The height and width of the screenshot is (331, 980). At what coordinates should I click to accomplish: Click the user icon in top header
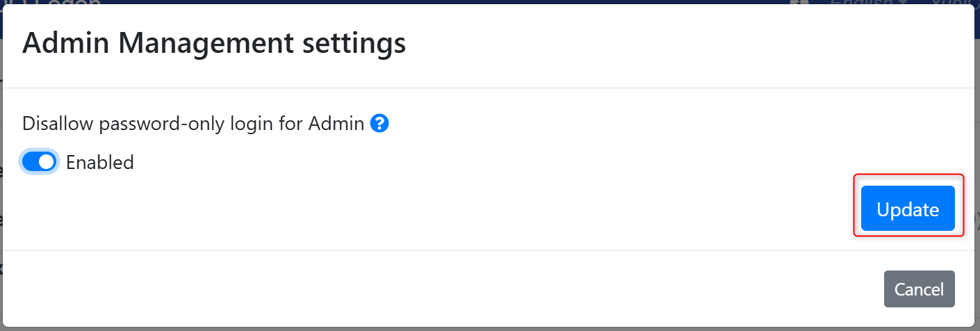coord(799,2)
